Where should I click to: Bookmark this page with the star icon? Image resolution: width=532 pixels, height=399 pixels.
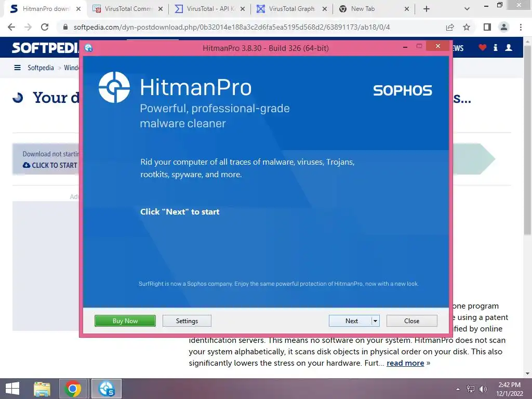467,27
